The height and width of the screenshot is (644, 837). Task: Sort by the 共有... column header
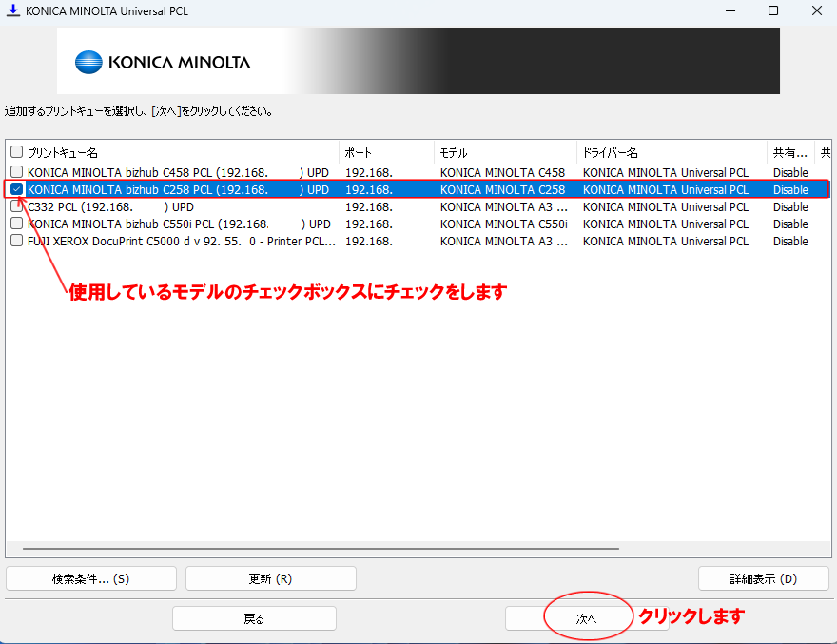click(x=790, y=153)
